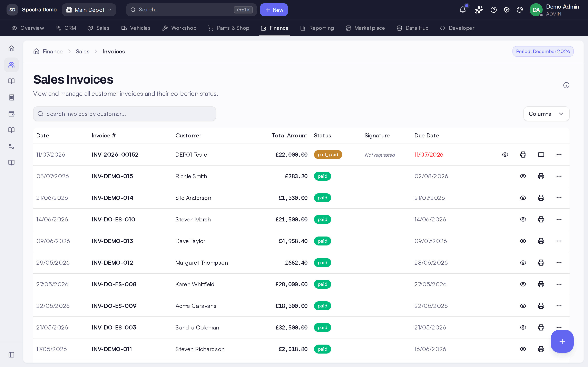Click the page info icon beside Sales Invoices
The image size is (588, 367).
566,85
